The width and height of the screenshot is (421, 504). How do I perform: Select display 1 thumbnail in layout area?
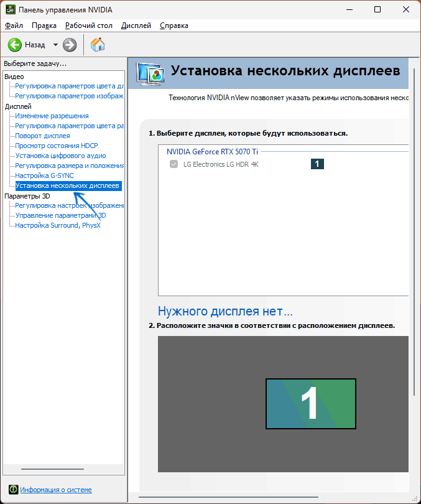pyautogui.click(x=311, y=404)
